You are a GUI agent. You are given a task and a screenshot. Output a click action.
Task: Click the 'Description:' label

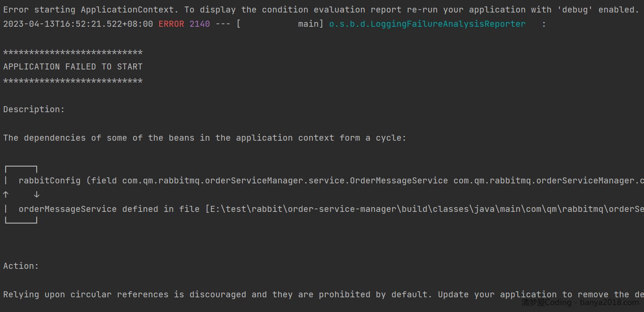tap(34, 109)
